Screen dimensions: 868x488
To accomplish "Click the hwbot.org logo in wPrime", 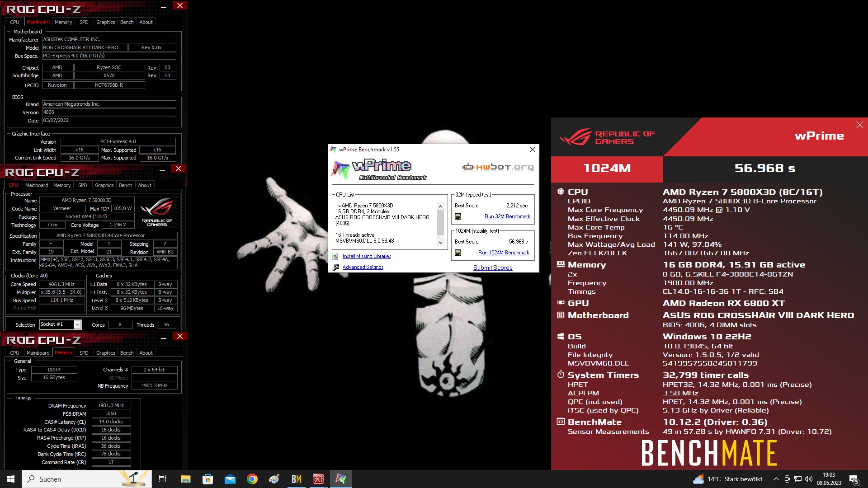I will tap(498, 167).
